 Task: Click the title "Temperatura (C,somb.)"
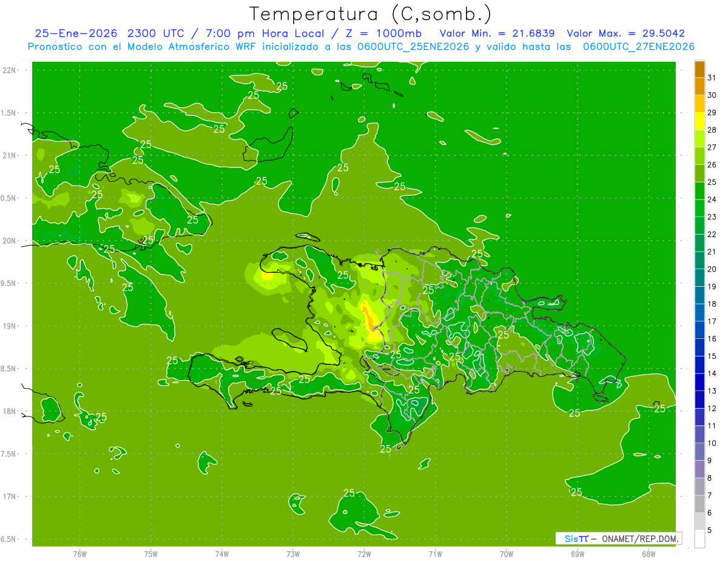(370, 14)
